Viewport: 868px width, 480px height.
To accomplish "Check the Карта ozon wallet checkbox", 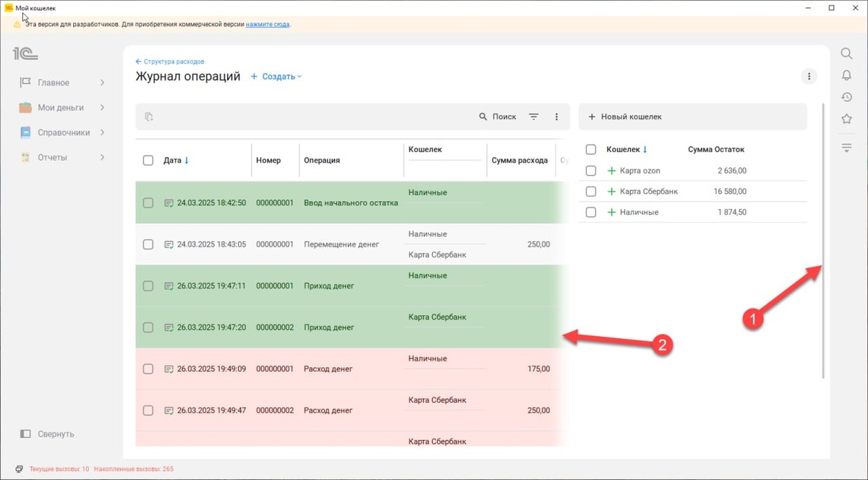I will (591, 171).
